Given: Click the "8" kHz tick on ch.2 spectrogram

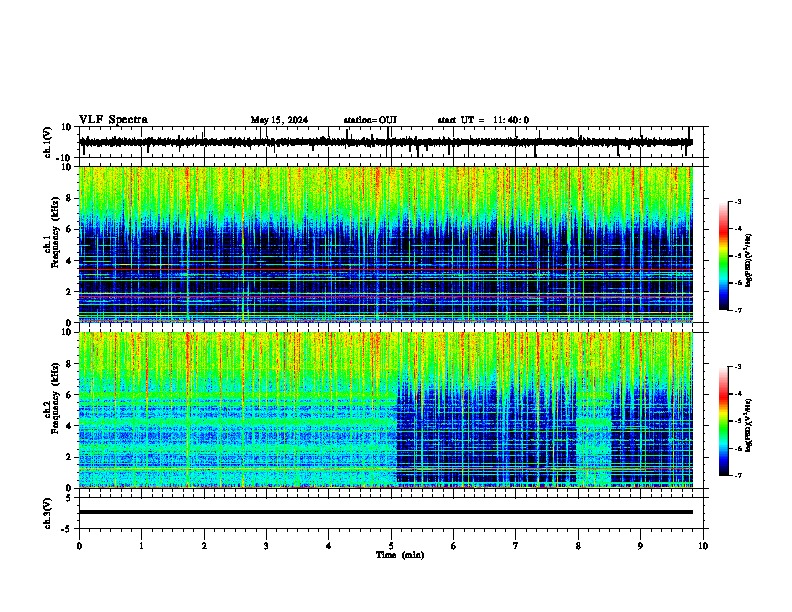Looking at the screenshot, I should pyautogui.click(x=69, y=364).
